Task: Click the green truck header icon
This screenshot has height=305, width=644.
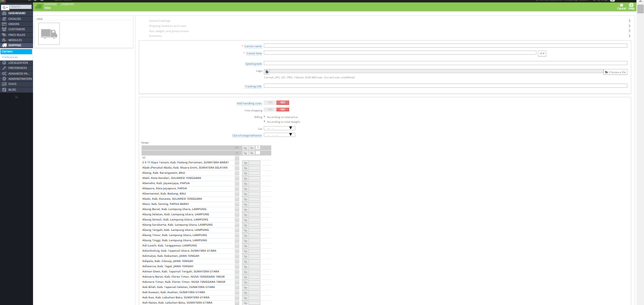Action: click(39, 7)
